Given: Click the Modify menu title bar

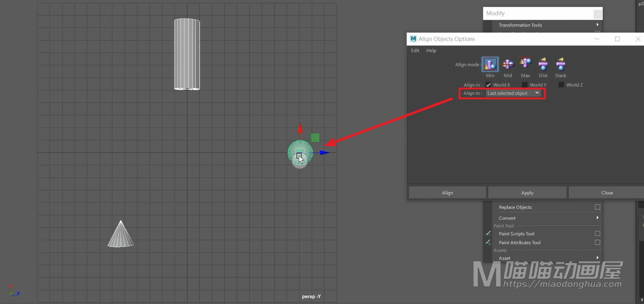Looking at the screenshot, I should (543, 13).
